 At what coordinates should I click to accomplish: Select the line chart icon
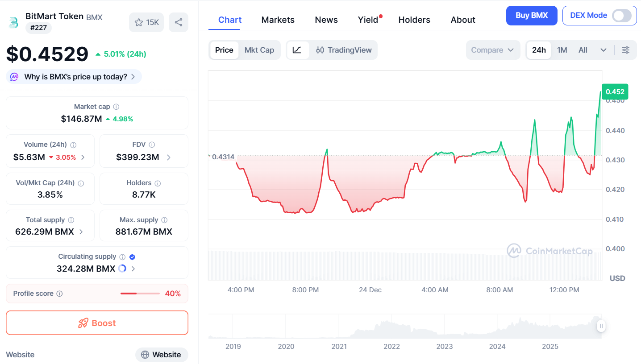[x=297, y=50]
